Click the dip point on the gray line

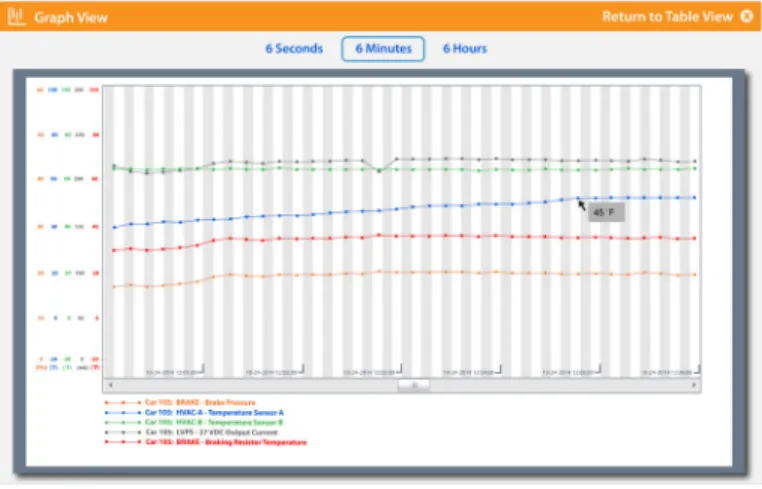[x=380, y=171]
